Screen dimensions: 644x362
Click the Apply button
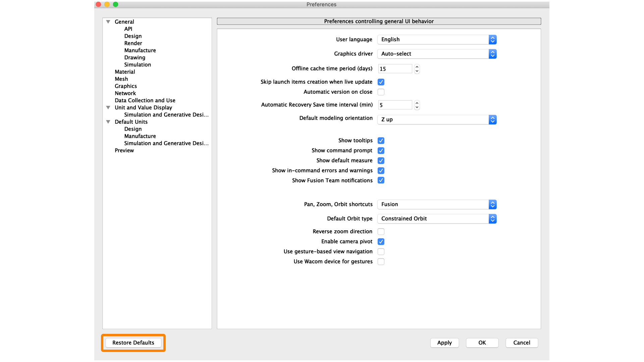(444, 343)
